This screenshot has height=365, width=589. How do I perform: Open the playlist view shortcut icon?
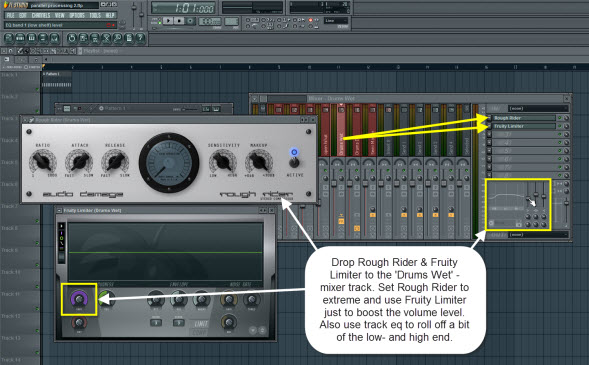[9, 38]
